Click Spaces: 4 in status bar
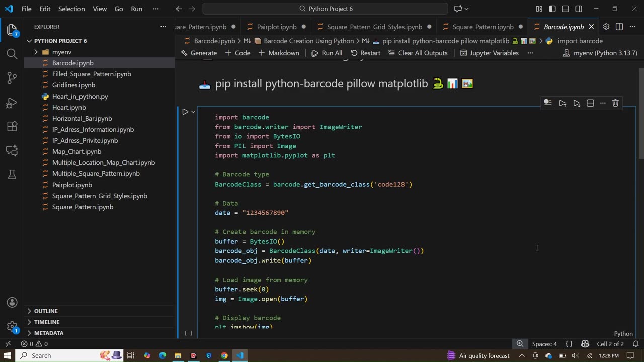 point(544,344)
